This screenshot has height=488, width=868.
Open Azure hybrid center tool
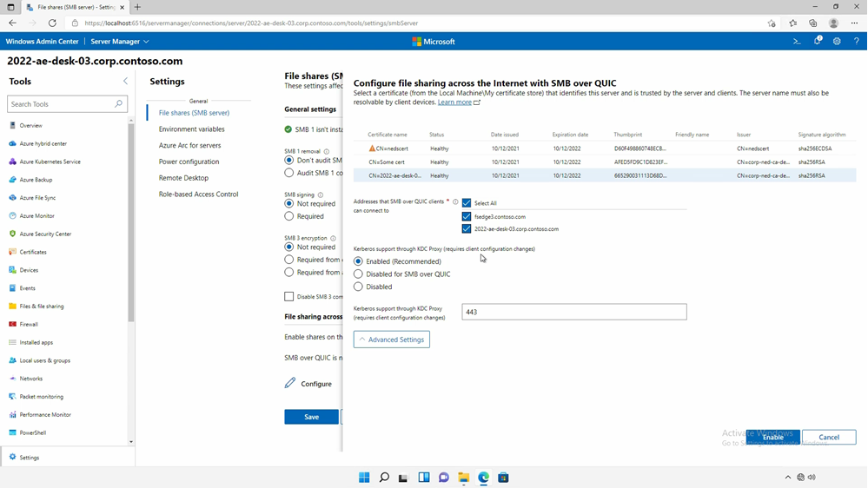(43, 143)
